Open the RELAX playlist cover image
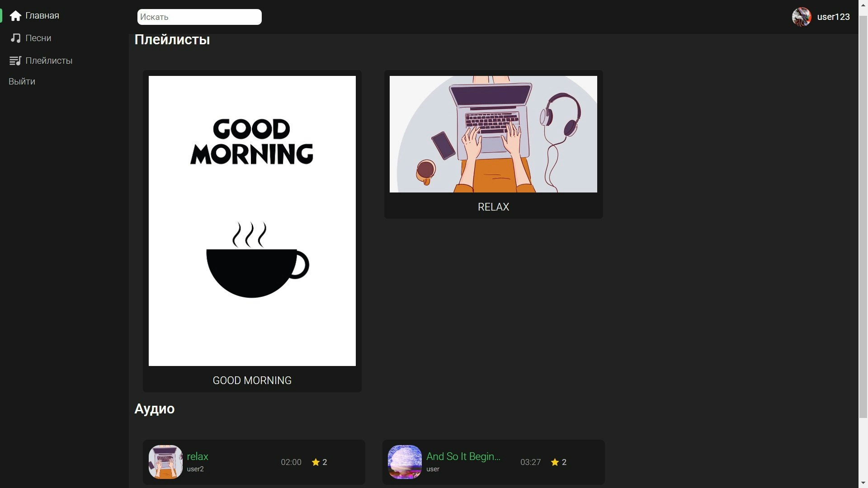 click(493, 134)
